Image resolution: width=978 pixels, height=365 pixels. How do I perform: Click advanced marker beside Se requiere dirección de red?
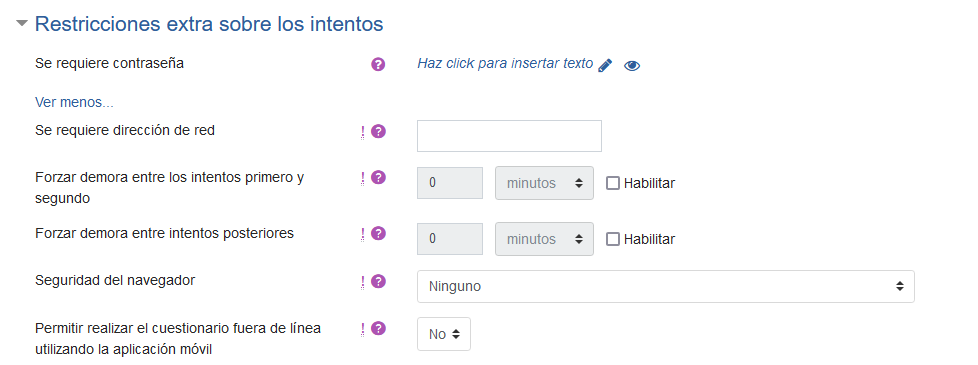[362, 132]
